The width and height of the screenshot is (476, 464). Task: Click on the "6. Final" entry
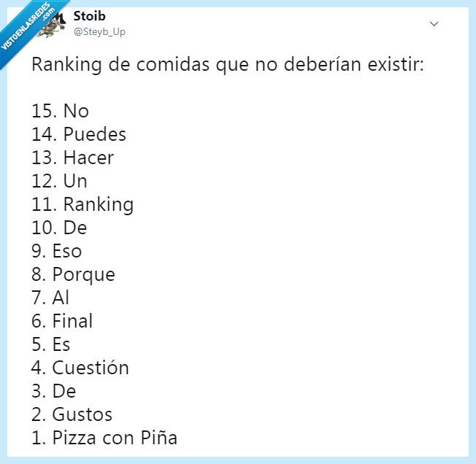[x=62, y=321]
